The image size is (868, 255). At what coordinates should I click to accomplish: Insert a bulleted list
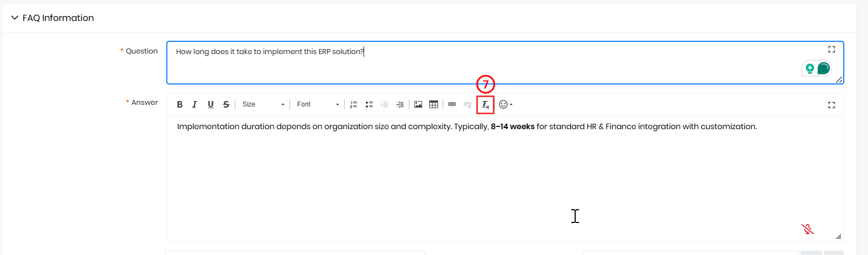pyautogui.click(x=369, y=104)
